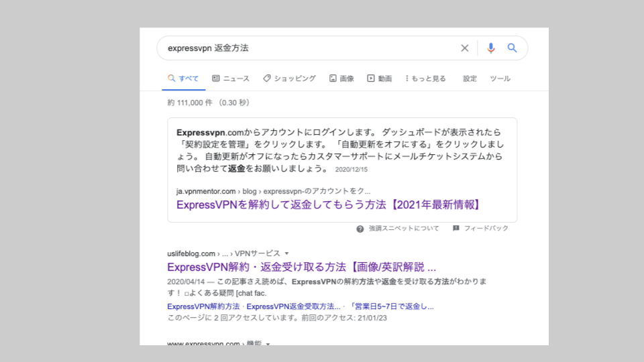Screen dimensions: 644x362
Task: Open the ショッピング tab
Action: [x=290, y=78]
